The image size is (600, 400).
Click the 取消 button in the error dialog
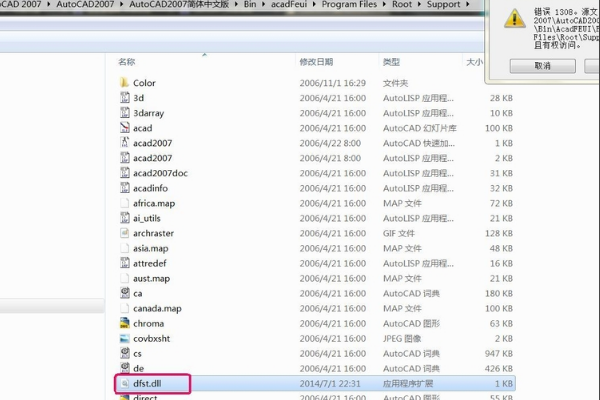pos(542,66)
